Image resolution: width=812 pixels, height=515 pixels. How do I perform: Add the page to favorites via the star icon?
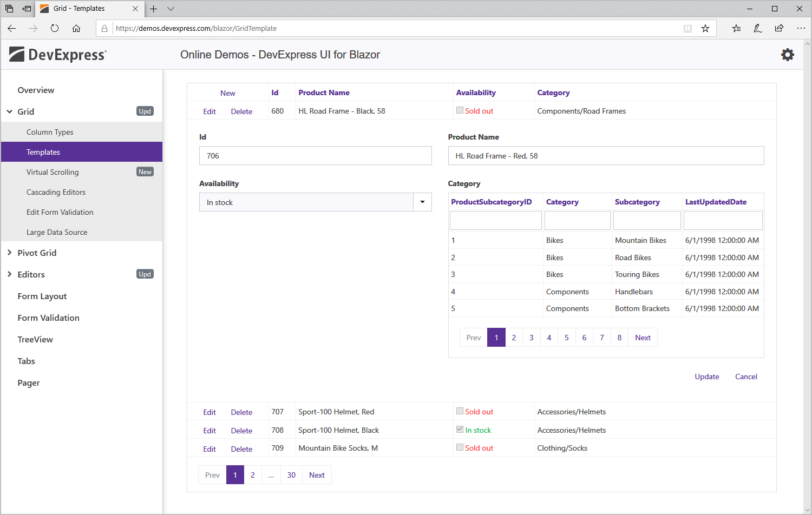pos(705,28)
